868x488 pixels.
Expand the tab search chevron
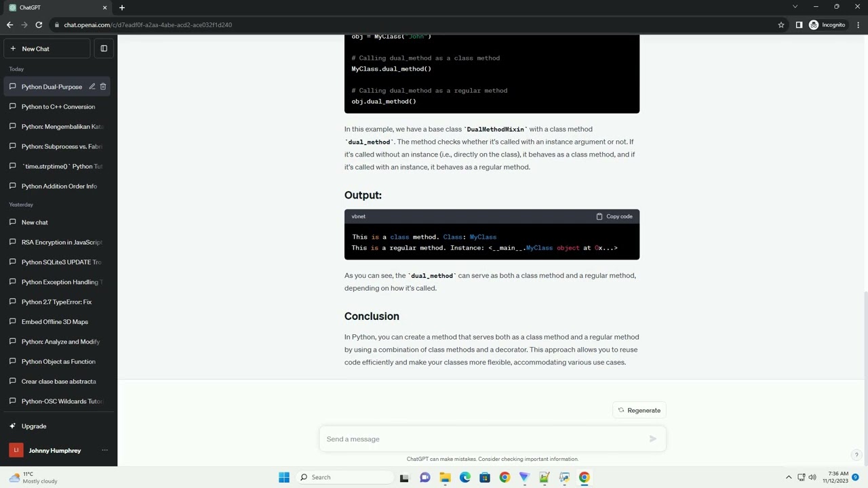tap(795, 7)
